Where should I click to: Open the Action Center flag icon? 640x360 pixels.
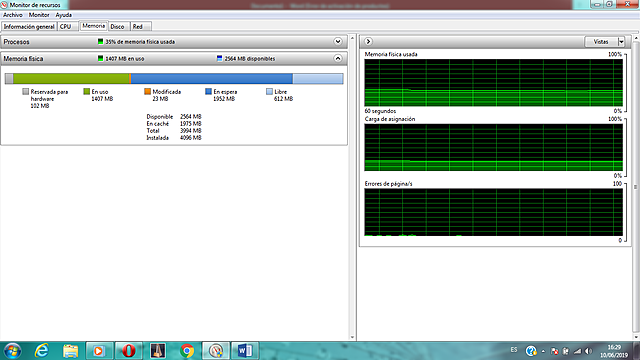(x=554, y=351)
